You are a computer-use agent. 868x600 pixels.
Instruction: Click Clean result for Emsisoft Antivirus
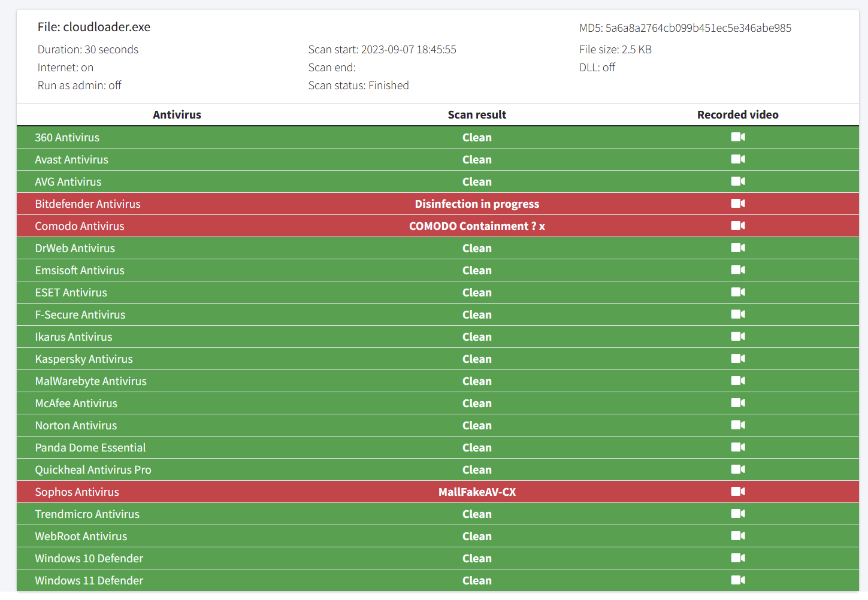tap(477, 270)
